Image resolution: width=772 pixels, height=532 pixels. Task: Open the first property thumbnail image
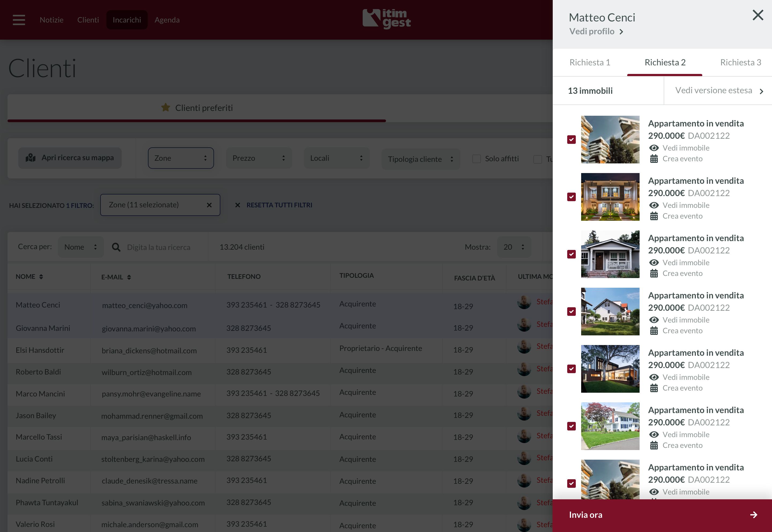coord(610,140)
